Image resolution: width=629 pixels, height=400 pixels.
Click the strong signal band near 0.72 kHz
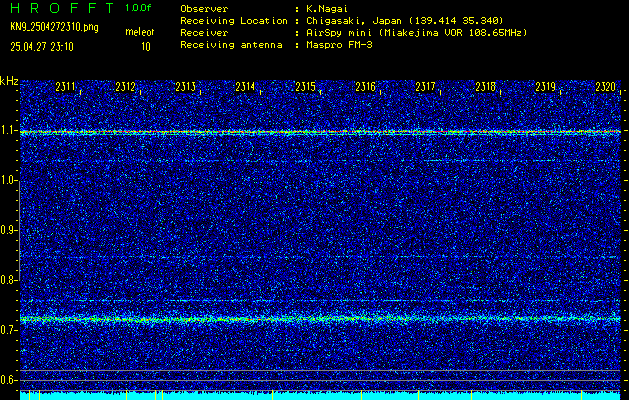[x=320, y=319]
